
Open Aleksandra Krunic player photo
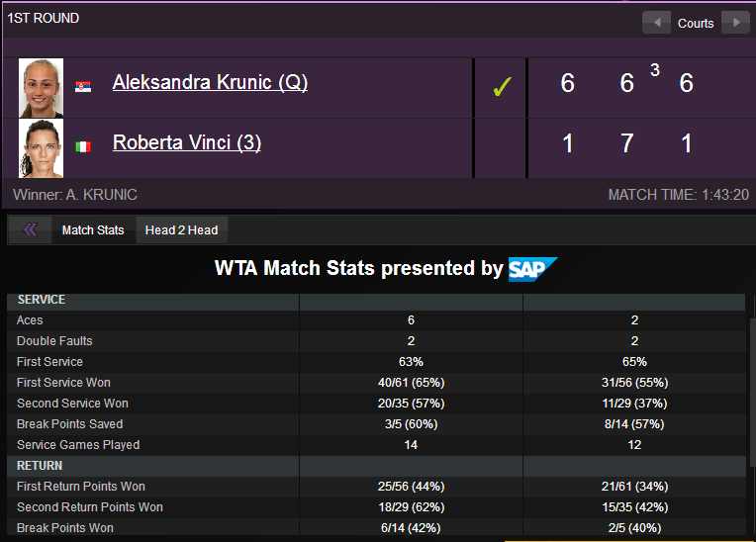(41, 88)
